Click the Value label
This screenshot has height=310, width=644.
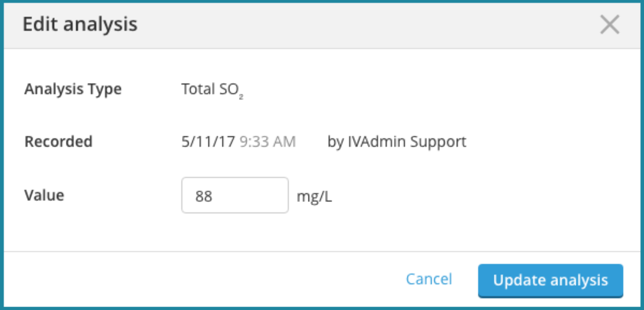(x=44, y=196)
